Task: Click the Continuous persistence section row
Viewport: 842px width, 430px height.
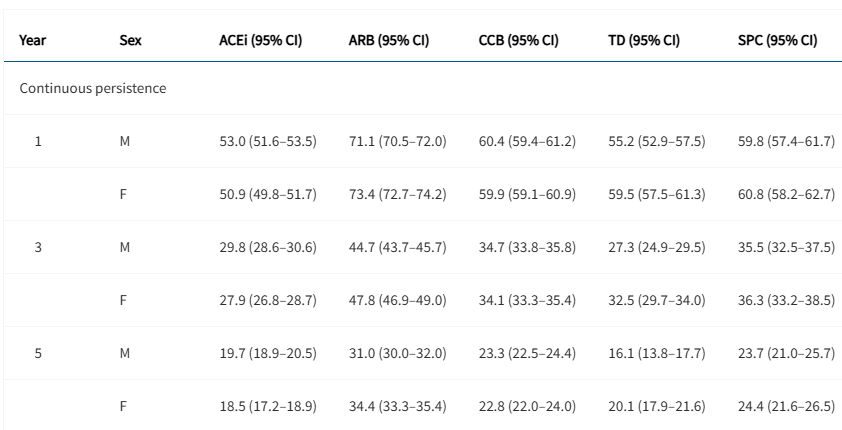Action: click(93, 89)
